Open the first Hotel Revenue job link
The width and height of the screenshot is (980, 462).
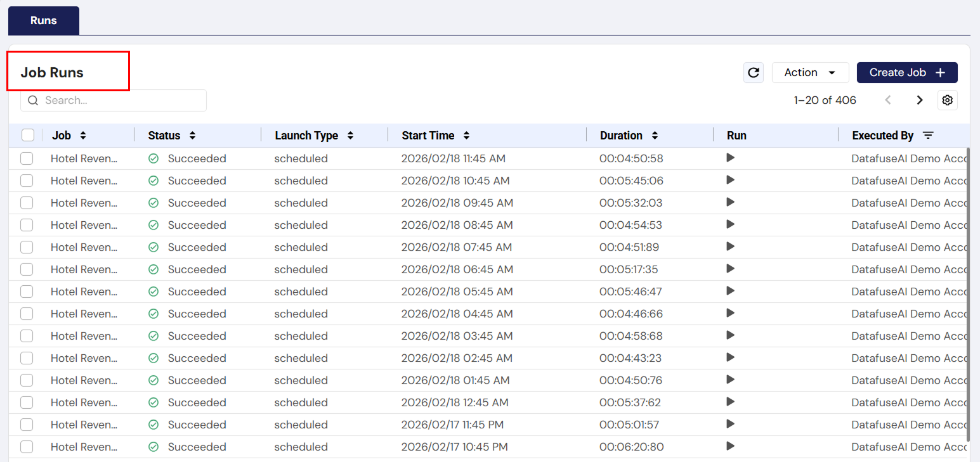tap(84, 158)
